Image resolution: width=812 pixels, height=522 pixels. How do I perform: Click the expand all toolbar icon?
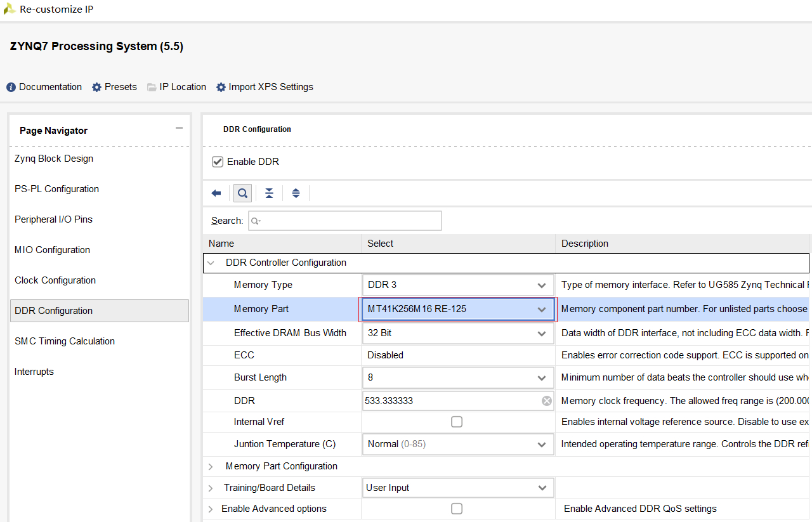tap(296, 193)
